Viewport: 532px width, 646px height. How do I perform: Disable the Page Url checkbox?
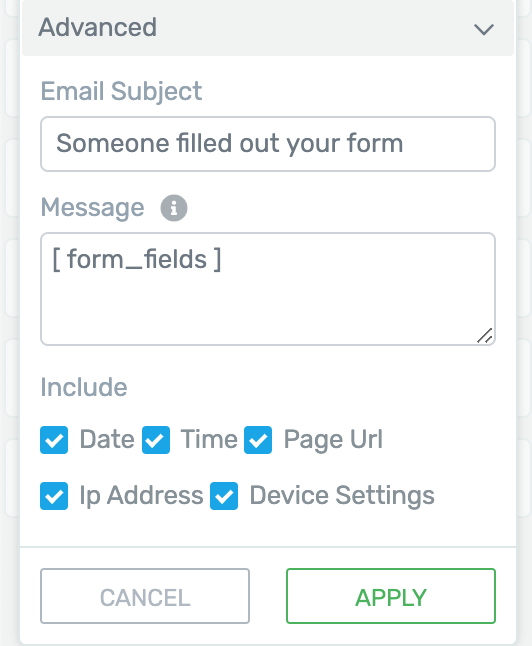pos(258,440)
